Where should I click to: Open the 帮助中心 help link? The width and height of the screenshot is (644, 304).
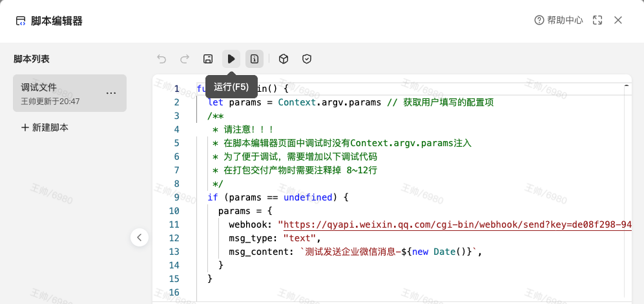pos(559,21)
